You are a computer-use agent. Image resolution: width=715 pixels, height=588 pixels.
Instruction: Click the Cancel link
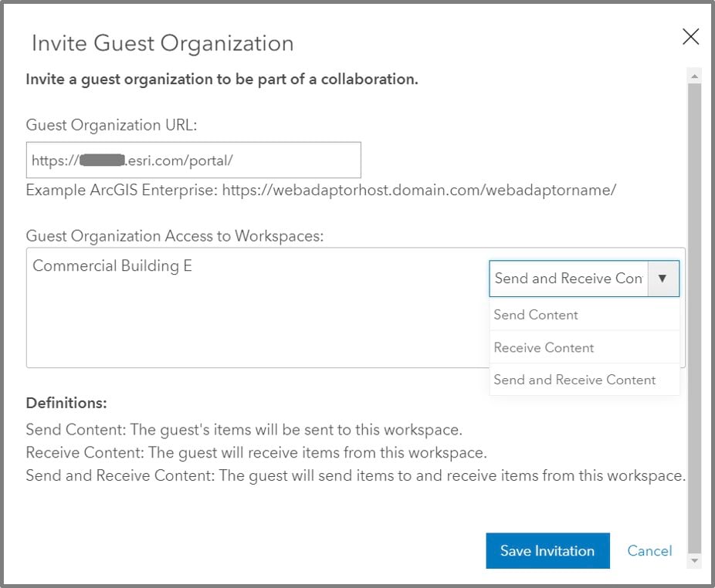(x=649, y=550)
